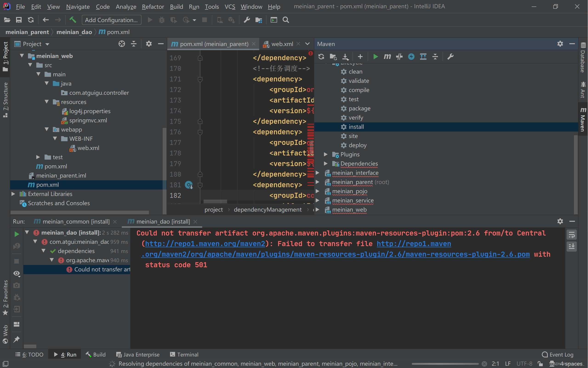
Task: Expand the External Libraries node
Action: pos(13,194)
